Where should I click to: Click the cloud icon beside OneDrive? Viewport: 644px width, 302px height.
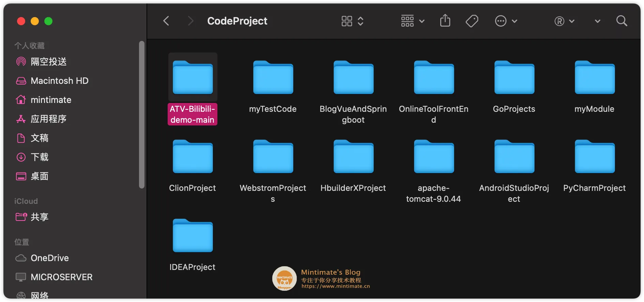21,258
